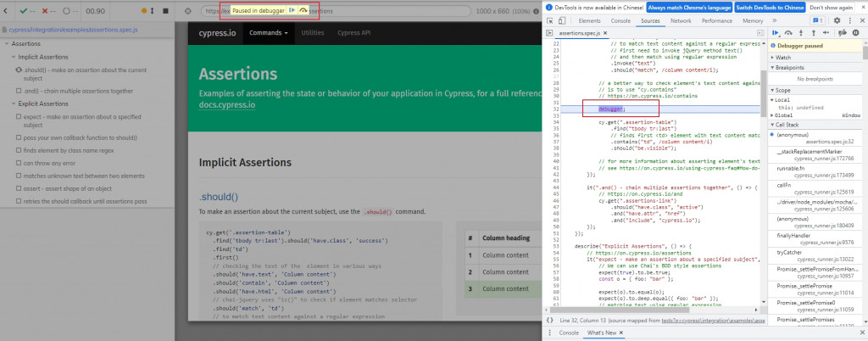Screen dimensions: 868x341
Task: Click the Cypress back arrow to tests
Action: 6,10
